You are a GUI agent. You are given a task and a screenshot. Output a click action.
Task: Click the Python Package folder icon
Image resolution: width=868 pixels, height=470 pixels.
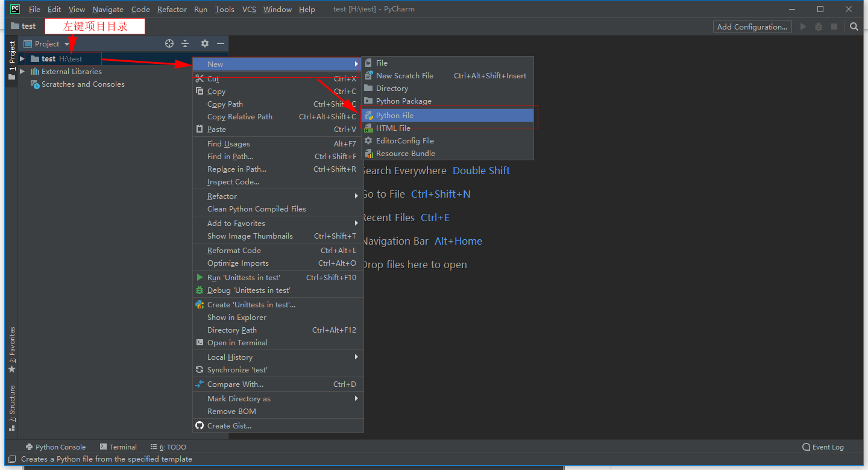coord(369,101)
